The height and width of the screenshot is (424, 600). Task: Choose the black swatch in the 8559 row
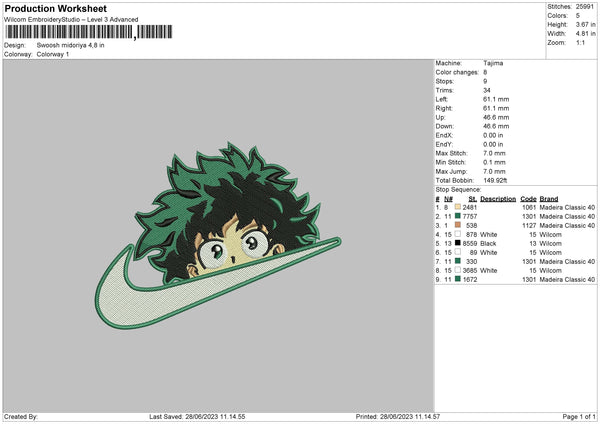(x=458, y=243)
